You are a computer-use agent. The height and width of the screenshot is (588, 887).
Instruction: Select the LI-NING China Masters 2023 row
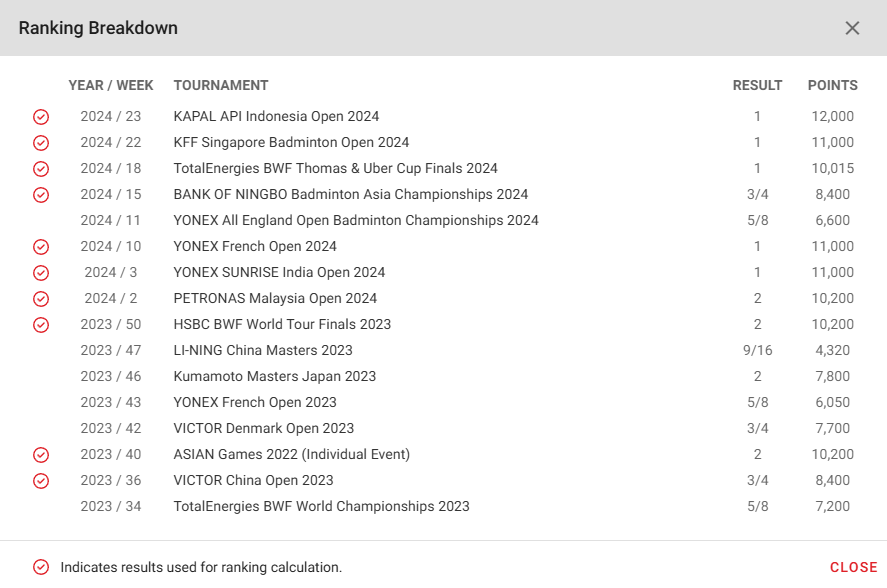coord(444,350)
